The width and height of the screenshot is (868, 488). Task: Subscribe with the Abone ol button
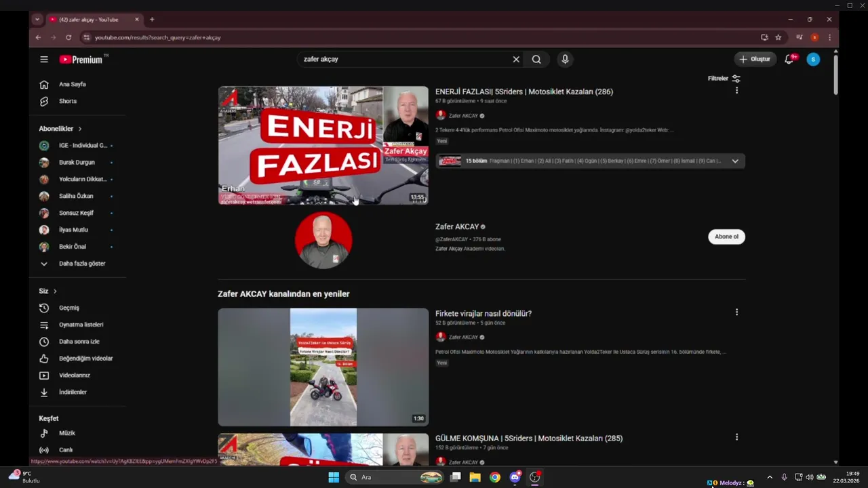726,237
